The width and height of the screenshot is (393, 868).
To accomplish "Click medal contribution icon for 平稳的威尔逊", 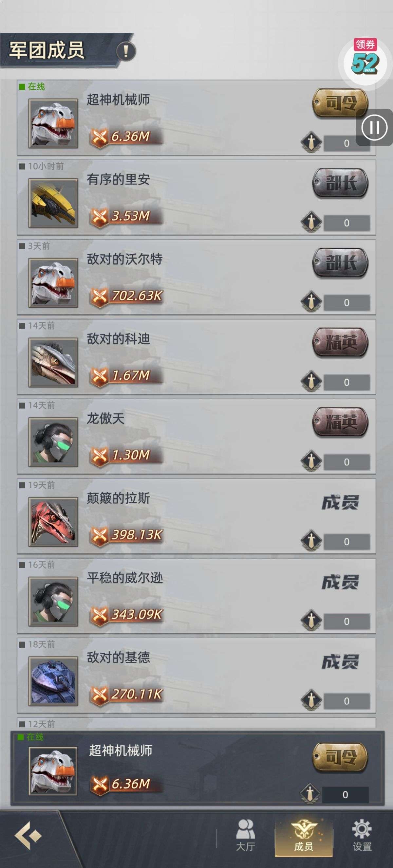I will tap(311, 620).
